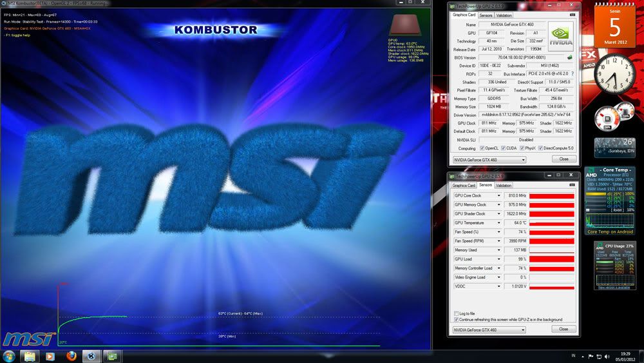This screenshot has width=644, height=363.
Task: Click the Surabaya weather gadget
Action: point(614,148)
